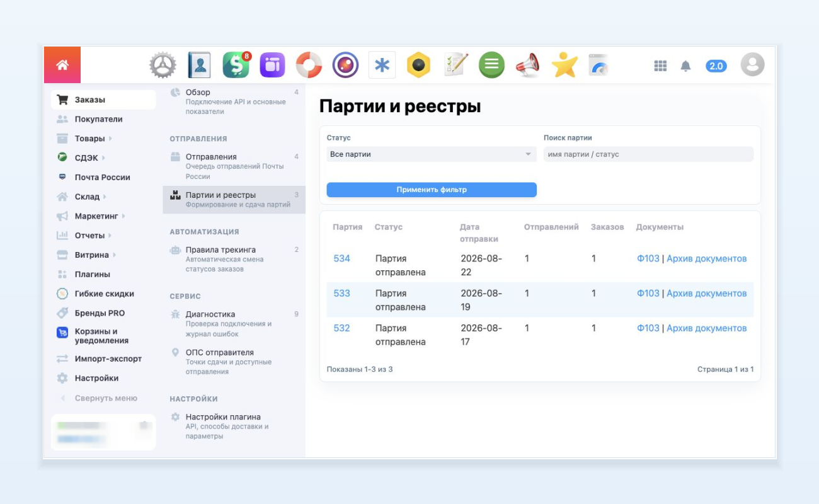Open the Статус dropdown 'Все партии'
This screenshot has width=819, height=504.
(x=432, y=154)
